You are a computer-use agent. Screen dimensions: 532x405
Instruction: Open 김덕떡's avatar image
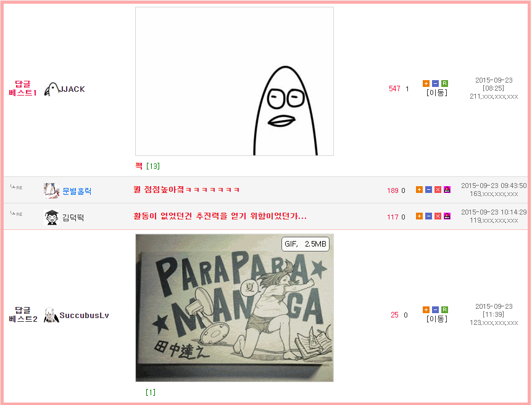[x=51, y=217]
